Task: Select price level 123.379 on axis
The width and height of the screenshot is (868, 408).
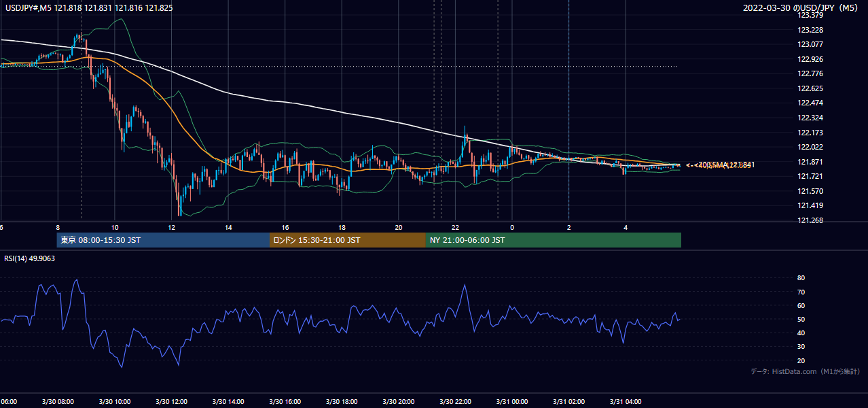Action: coord(810,15)
